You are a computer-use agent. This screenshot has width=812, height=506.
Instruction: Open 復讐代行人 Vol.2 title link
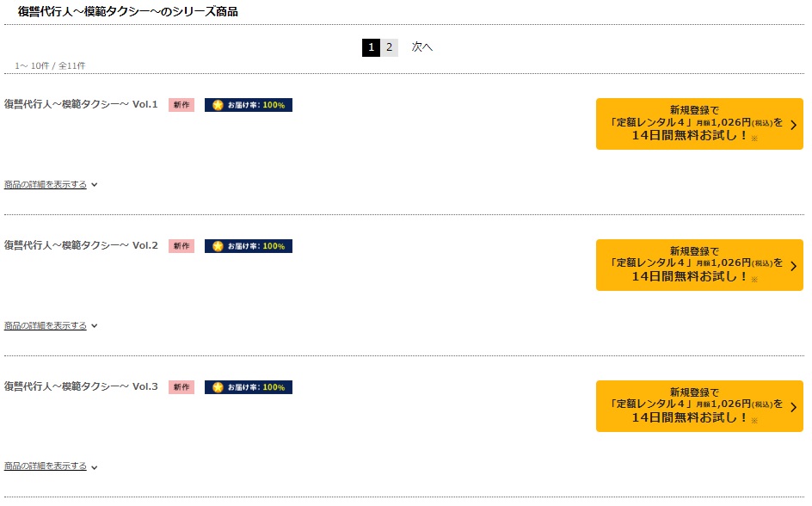81,245
